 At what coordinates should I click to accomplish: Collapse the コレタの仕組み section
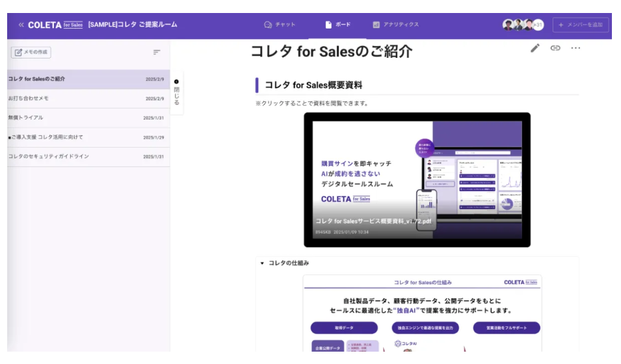pyautogui.click(x=262, y=263)
